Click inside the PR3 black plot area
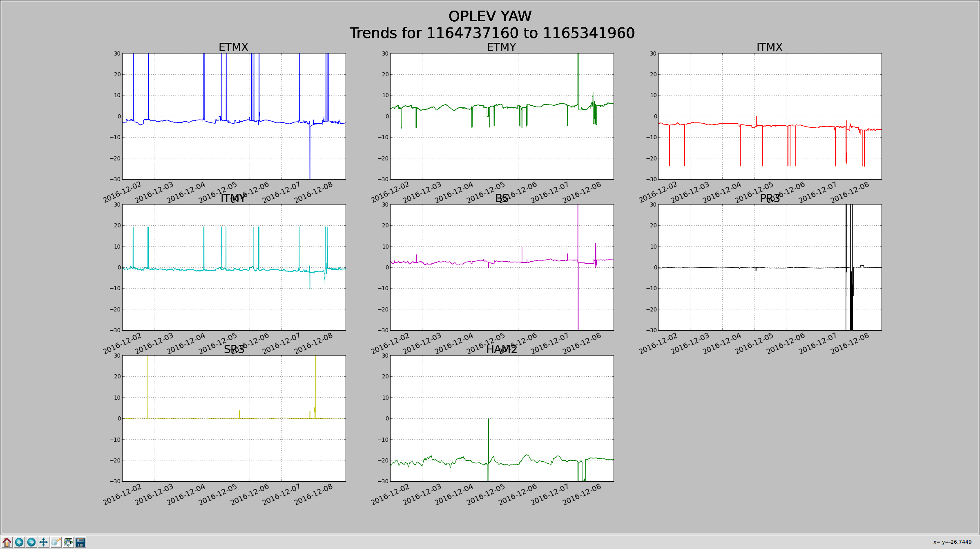 tap(770, 267)
